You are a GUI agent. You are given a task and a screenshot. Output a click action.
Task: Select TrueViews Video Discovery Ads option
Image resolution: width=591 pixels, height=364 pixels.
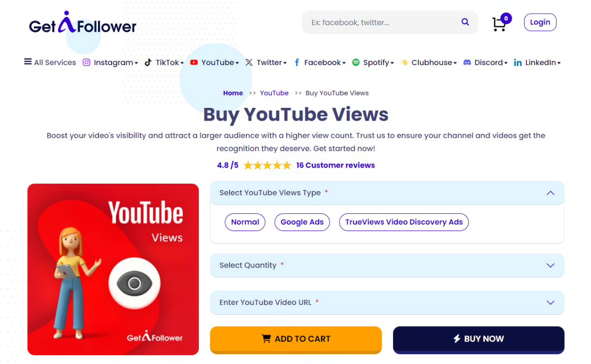pos(403,222)
